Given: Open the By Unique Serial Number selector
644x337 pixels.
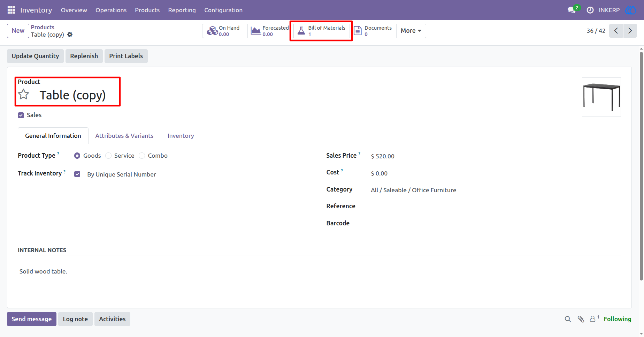Looking at the screenshot, I should (x=122, y=174).
